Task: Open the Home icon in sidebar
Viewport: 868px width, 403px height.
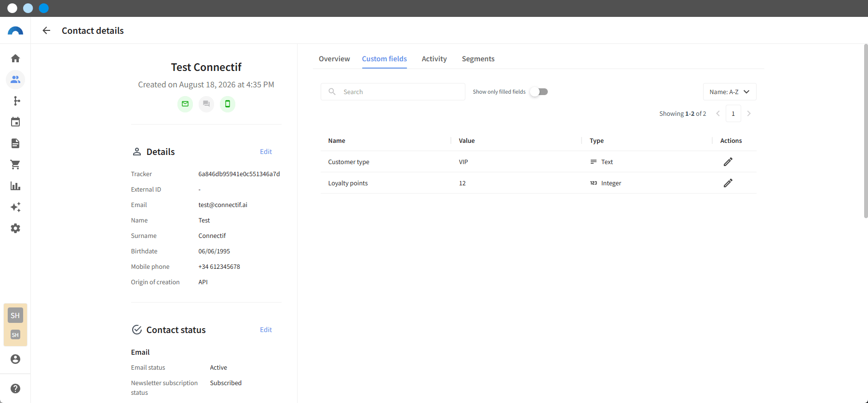Action: (15, 58)
